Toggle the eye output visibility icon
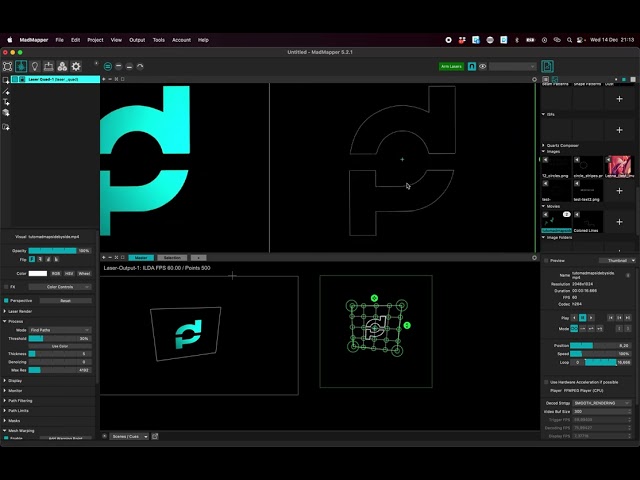The image size is (640, 480). click(x=482, y=66)
